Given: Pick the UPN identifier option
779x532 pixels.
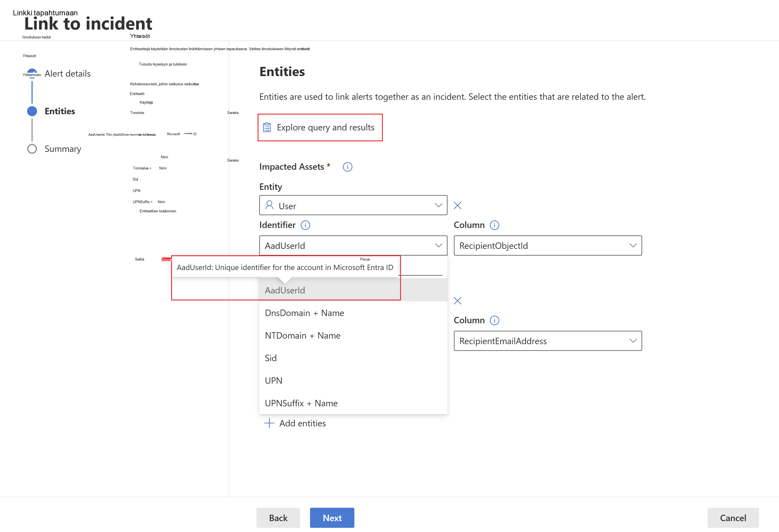Looking at the screenshot, I should pos(274,381).
